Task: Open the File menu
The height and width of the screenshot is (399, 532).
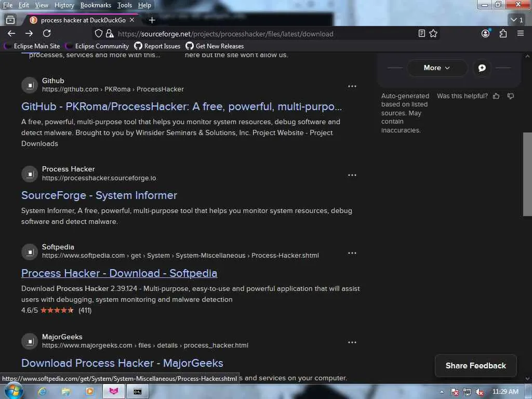Action: pyautogui.click(x=8, y=5)
